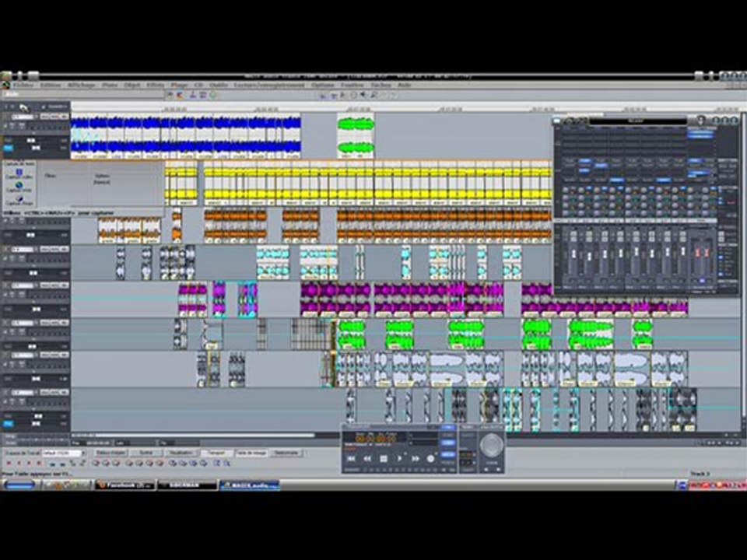Open the Lecture/enregistrement menu
The width and height of the screenshot is (747, 560).
point(269,86)
